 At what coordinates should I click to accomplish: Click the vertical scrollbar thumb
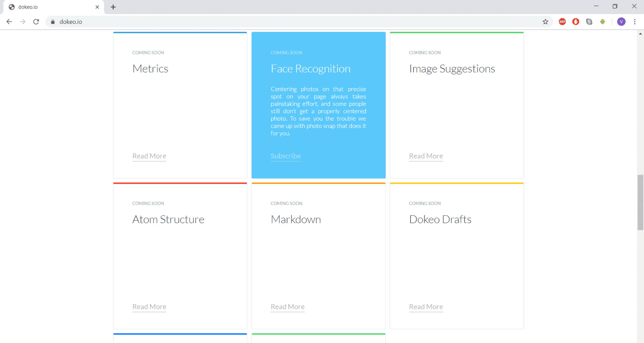coord(640,202)
